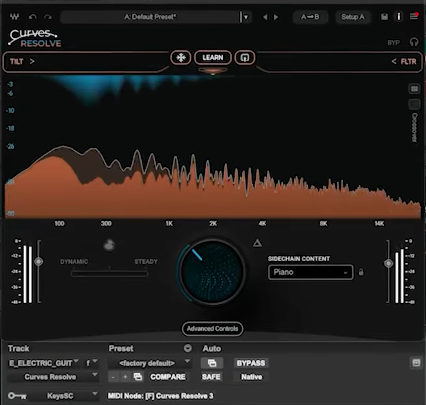
Task: Expand the FLTR panel
Action: click(404, 61)
